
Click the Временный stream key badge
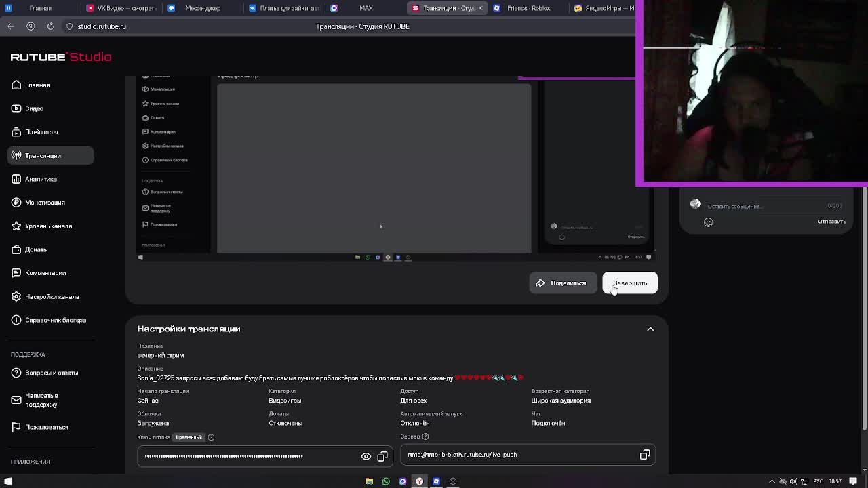point(189,437)
